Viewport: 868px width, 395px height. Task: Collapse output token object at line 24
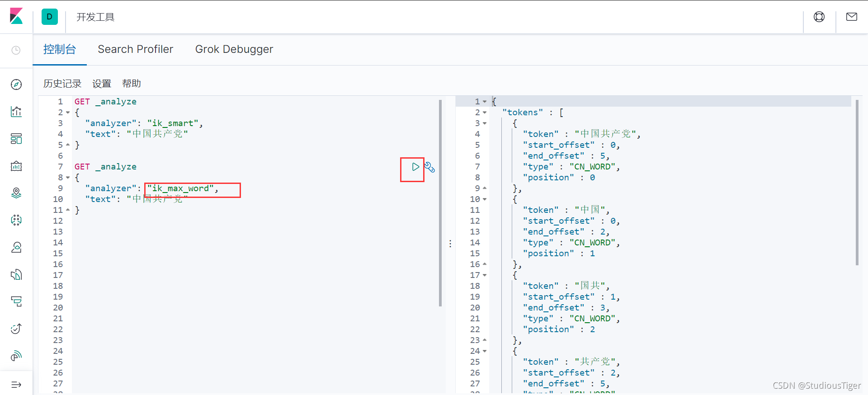tap(485, 351)
